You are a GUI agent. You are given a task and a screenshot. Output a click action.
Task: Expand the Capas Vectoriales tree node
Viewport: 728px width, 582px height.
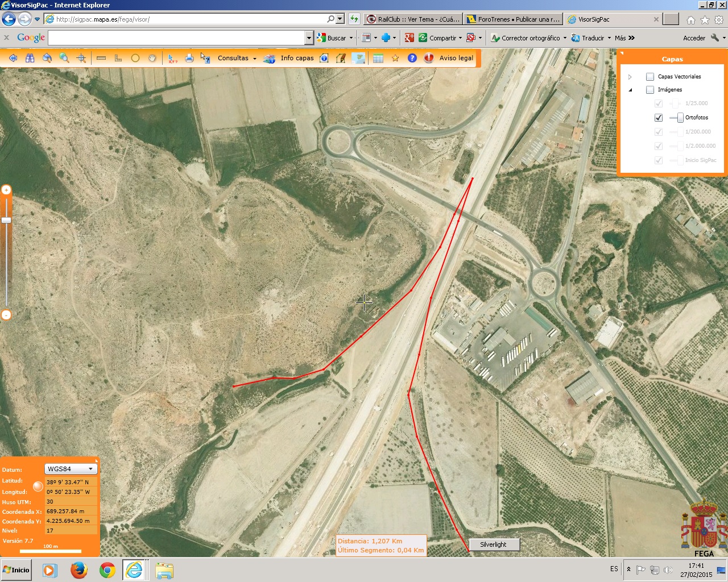(x=630, y=77)
